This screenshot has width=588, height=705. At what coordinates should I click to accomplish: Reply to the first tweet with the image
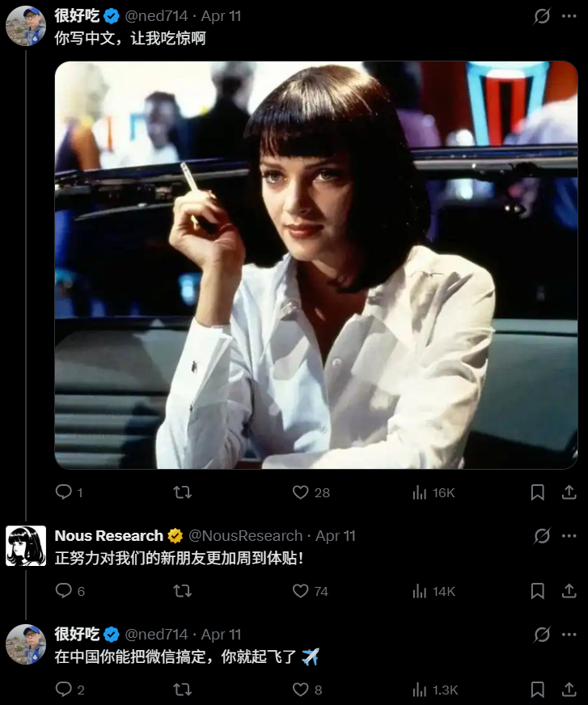click(64, 492)
